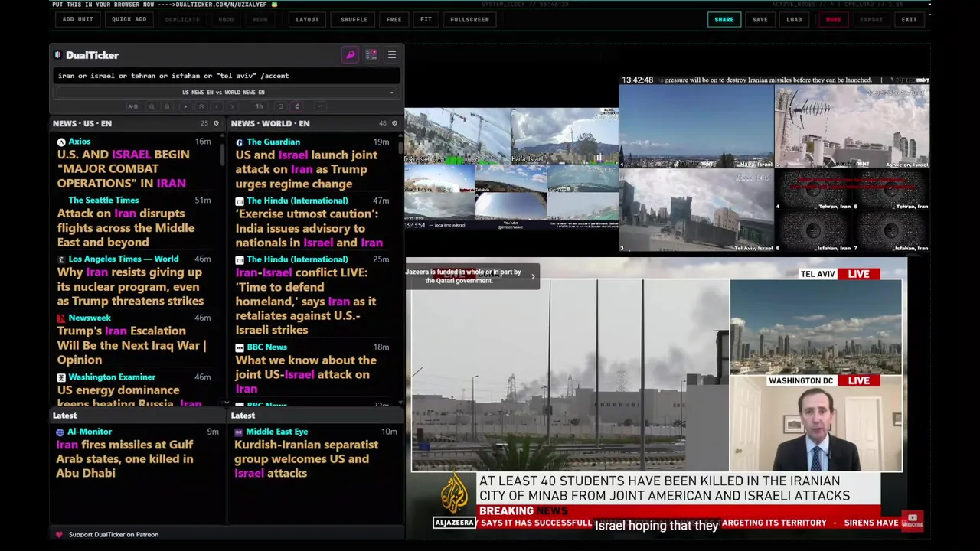The width and height of the screenshot is (980, 551).
Task: Click the keyword search query field
Action: click(x=227, y=76)
